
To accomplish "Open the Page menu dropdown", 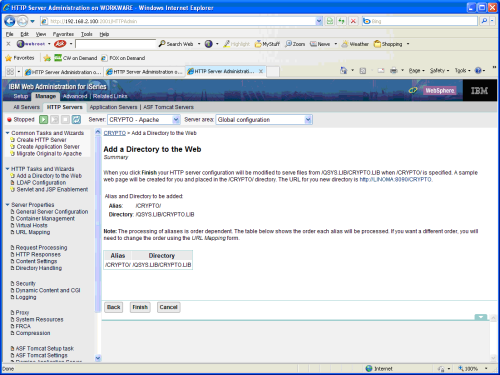I will click(417, 71).
